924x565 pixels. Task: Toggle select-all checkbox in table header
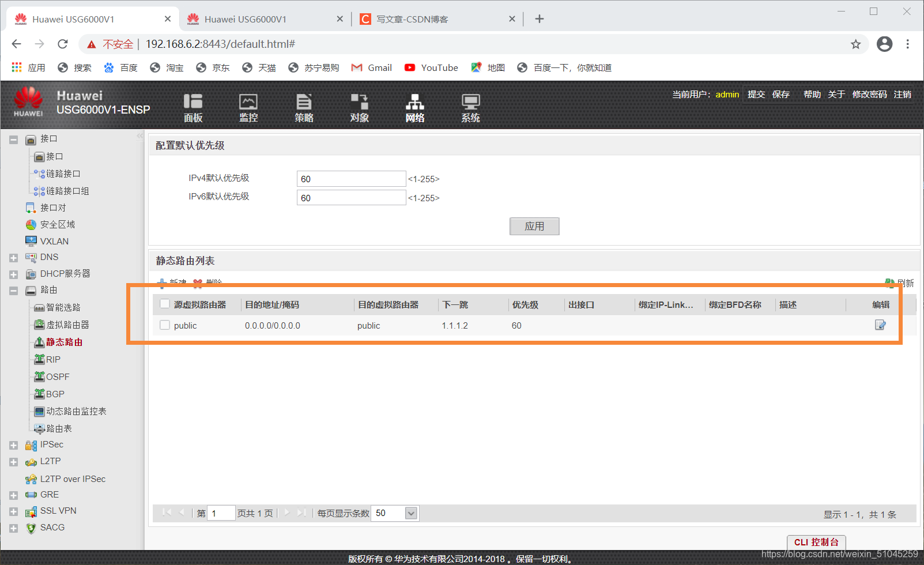click(x=165, y=304)
